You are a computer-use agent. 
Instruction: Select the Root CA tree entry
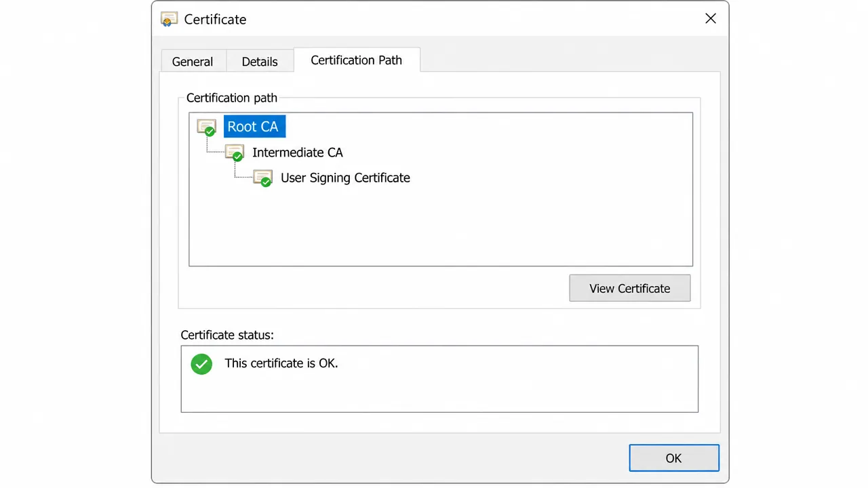pyautogui.click(x=254, y=127)
